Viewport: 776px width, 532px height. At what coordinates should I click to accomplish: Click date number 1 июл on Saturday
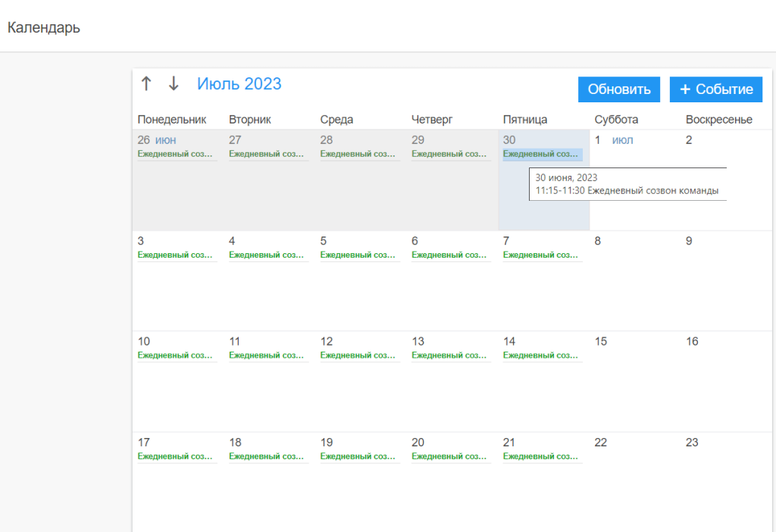pos(614,140)
